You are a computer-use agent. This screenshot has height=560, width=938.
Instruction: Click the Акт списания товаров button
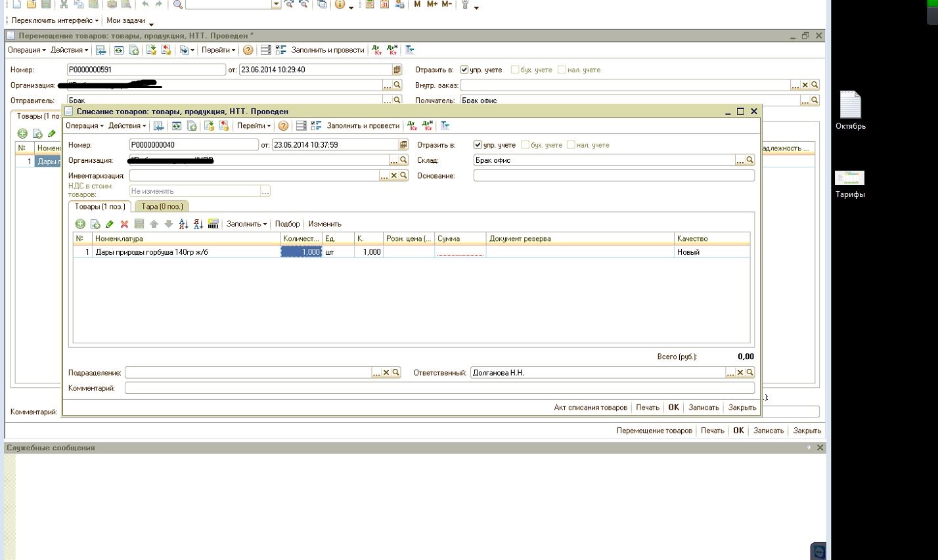point(590,408)
